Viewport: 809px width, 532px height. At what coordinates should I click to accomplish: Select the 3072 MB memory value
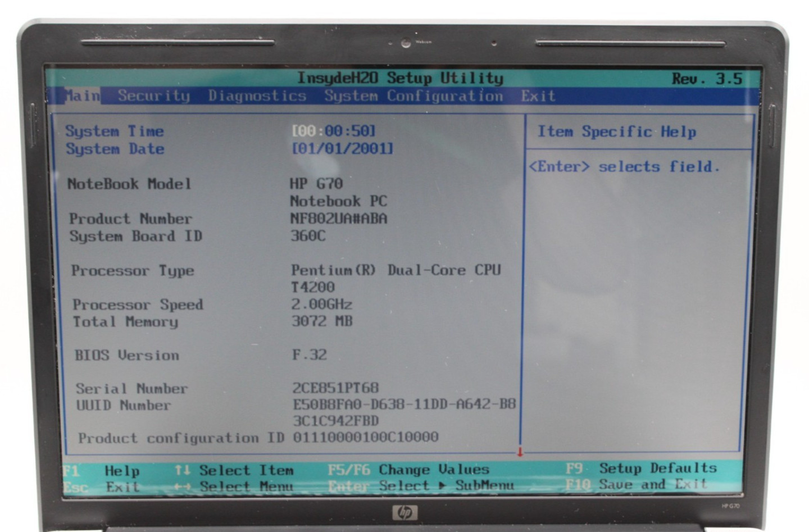click(x=322, y=321)
